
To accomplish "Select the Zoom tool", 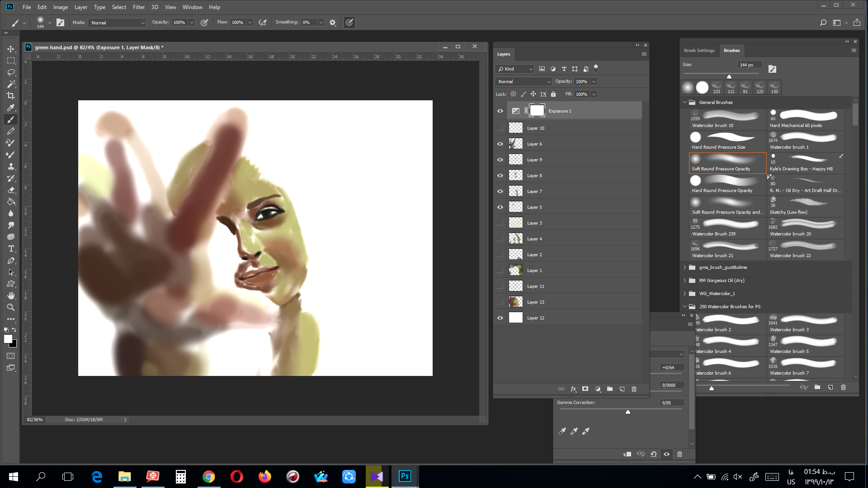I will [x=11, y=307].
